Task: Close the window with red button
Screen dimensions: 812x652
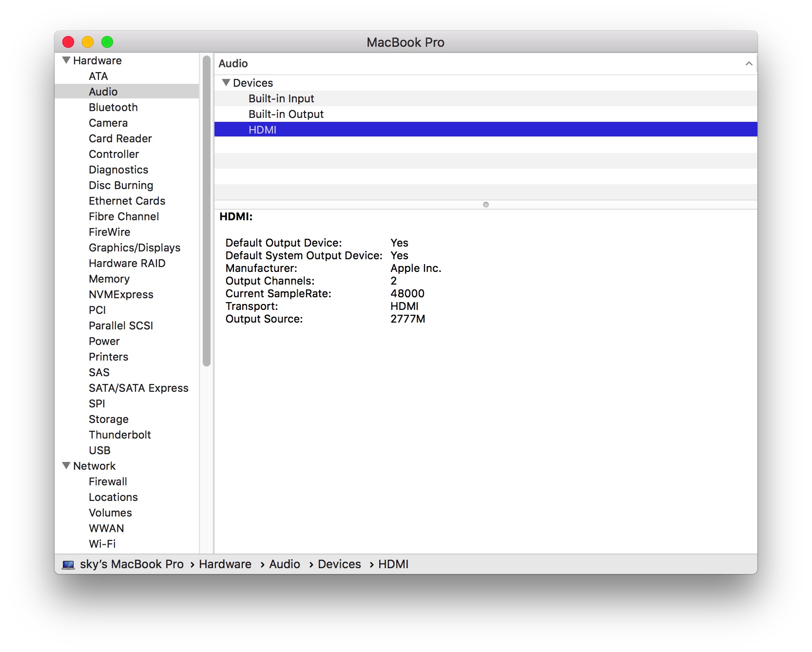Action: coord(68,42)
